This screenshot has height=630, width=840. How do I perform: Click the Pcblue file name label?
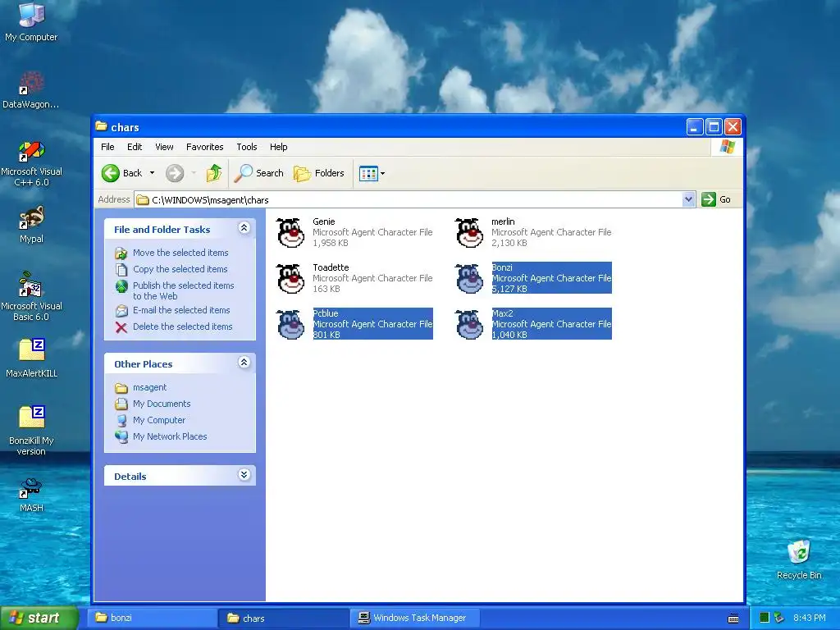325,314
